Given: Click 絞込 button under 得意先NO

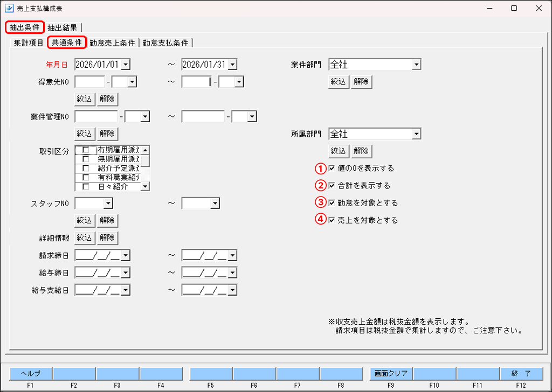Looking at the screenshot, I should pos(84,99).
